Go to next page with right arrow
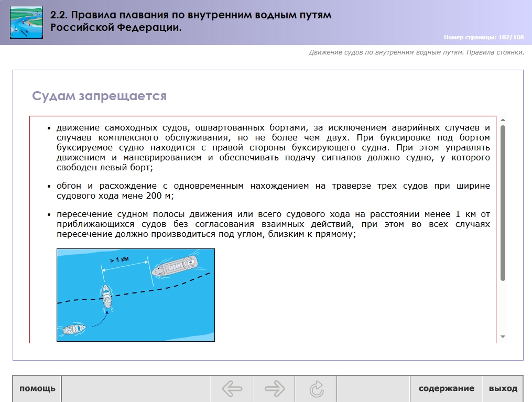 click(274, 388)
